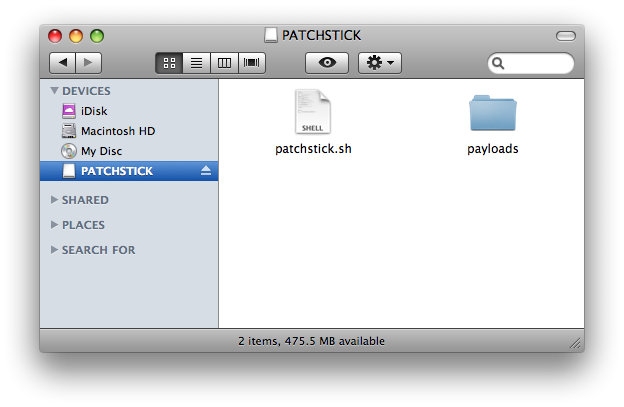Screen dimensions: 624x407
Task: Click the toolbar hide pill button
Action: pyautogui.click(x=566, y=36)
